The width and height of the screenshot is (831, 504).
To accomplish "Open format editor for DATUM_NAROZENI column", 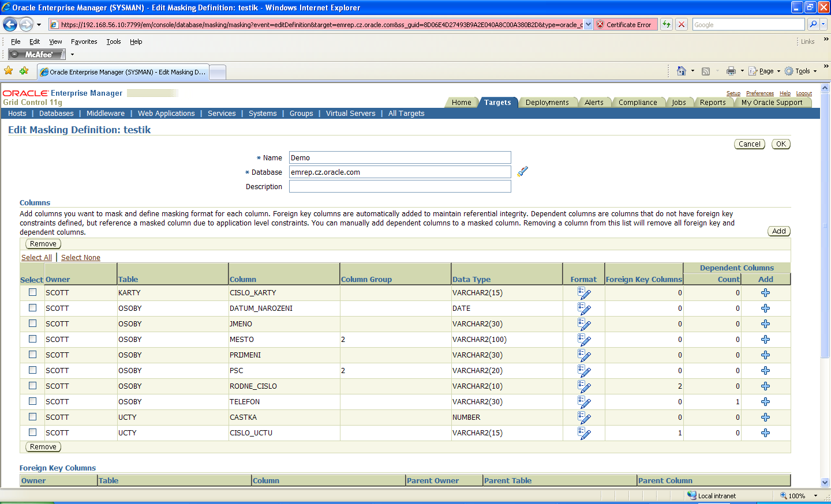I will tap(584, 309).
